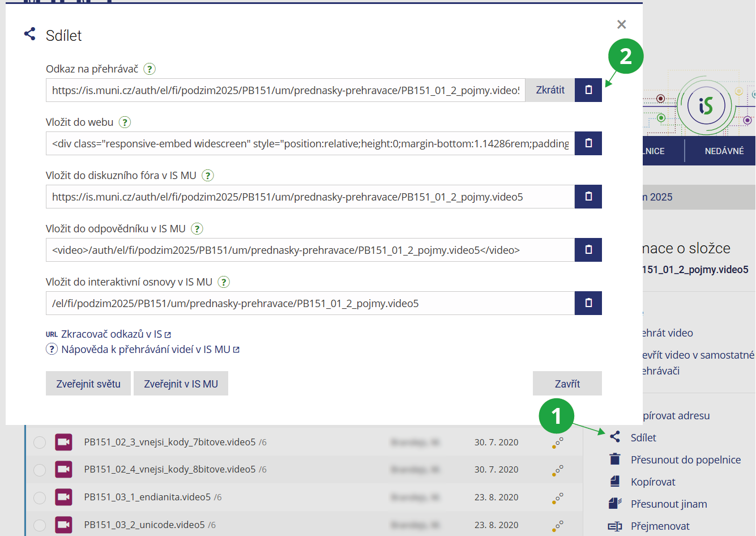756x536 pixels.
Task: Click Zveřejnit světu button
Action: (x=88, y=384)
